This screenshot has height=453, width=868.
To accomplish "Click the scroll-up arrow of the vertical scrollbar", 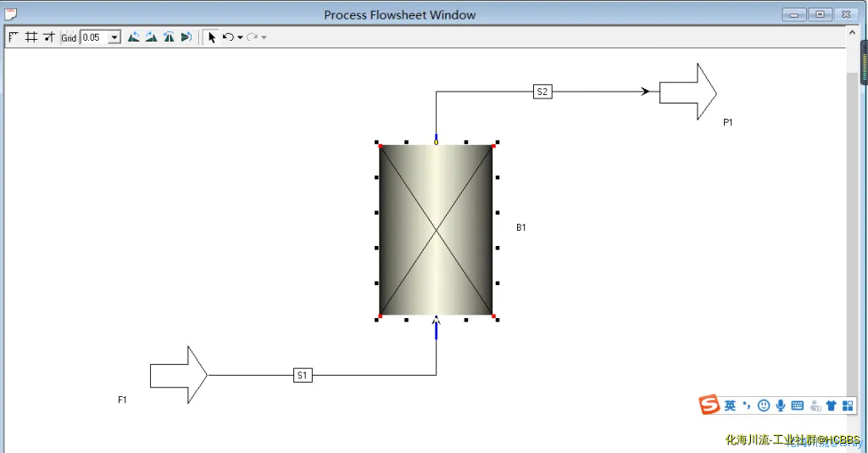I will tap(853, 33).
